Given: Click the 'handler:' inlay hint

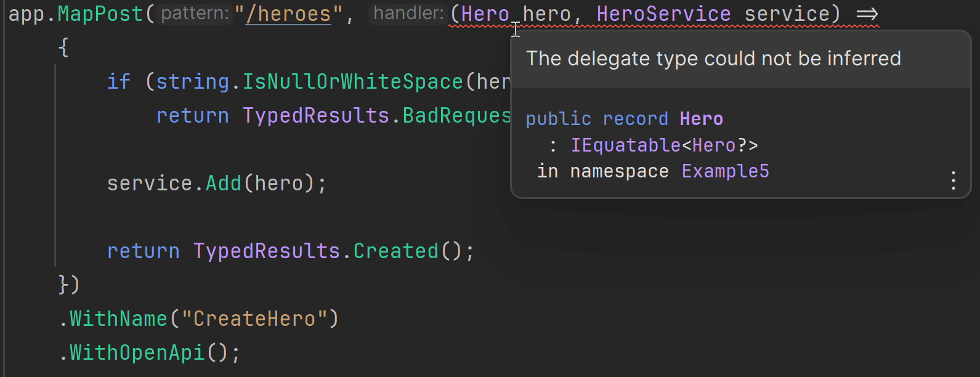Looking at the screenshot, I should point(408,14).
